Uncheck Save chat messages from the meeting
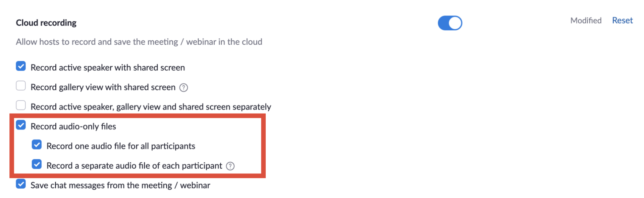Screen dimensions: 644x198 click(x=21, y=184)
